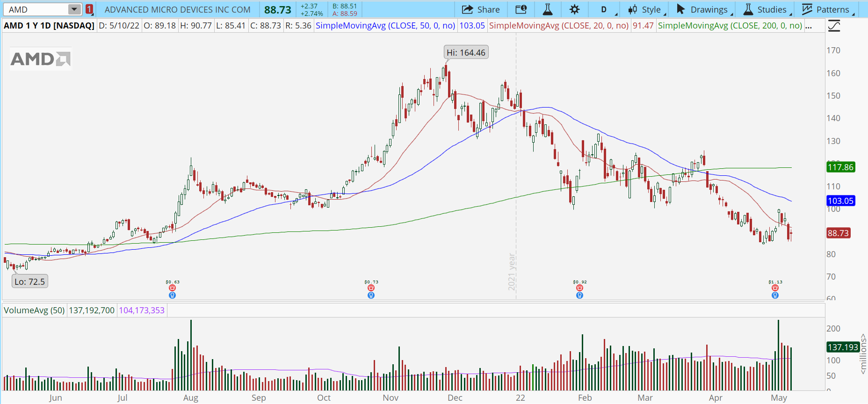
Task: Click the August earnings phone icon
Action: pyautogui.click(x=172, y=288)
